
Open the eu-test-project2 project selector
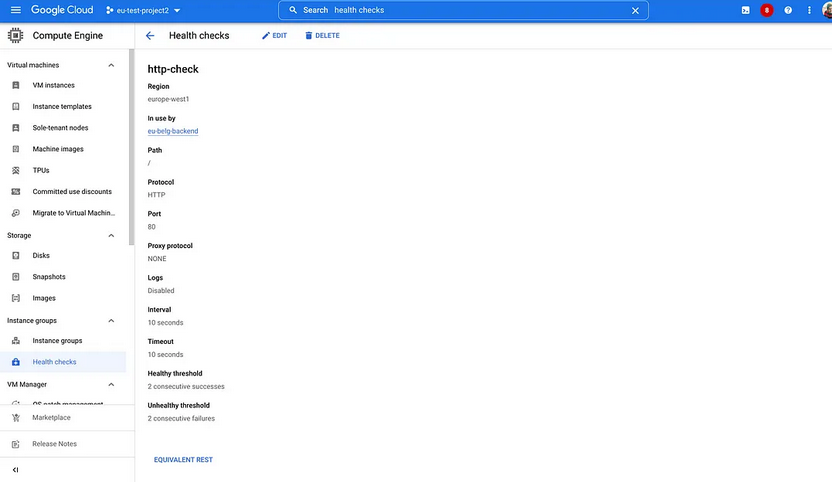[143, 10]
